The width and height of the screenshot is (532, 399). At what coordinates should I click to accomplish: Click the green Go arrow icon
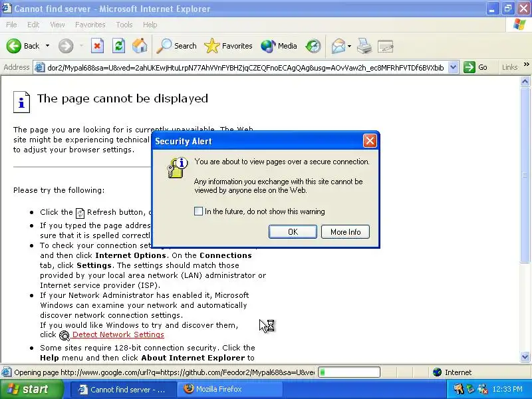[x=469, y=67]
